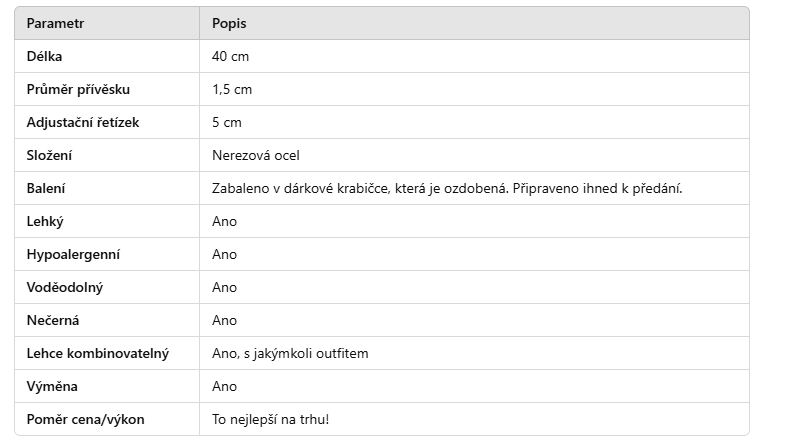This screenshot has height=441, width=798.
Task: Click the "5 cm" value cell
Action: 227,122
